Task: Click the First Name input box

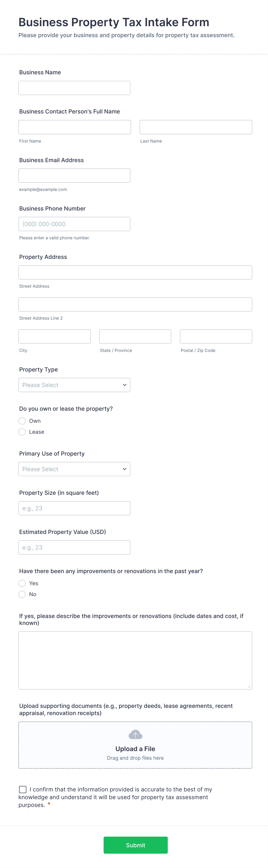Action: [x=75, y=127]
